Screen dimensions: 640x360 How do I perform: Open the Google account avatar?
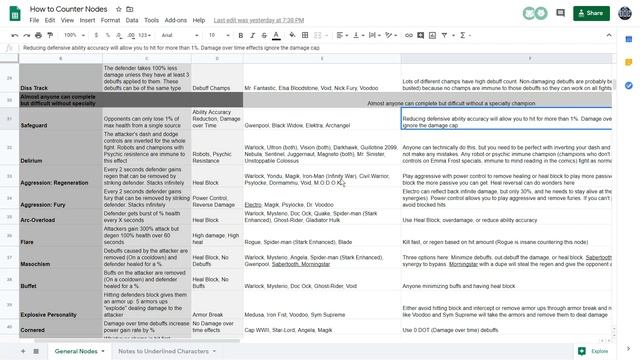pyautogui.click(x=625, y=13)
